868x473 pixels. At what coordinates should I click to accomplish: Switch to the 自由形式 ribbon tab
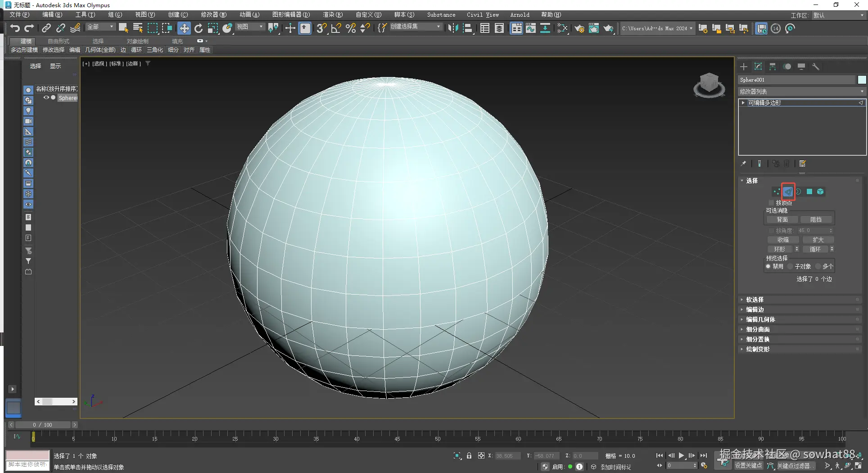click(59, 41)
